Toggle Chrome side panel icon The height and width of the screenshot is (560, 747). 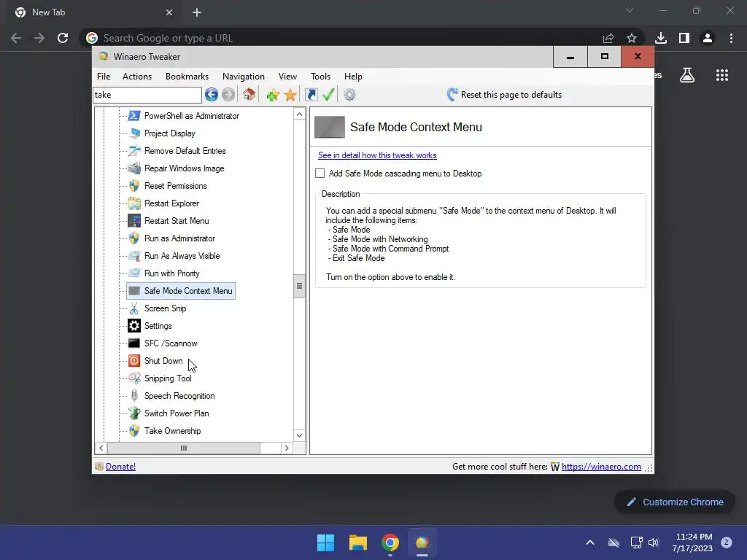684,38
